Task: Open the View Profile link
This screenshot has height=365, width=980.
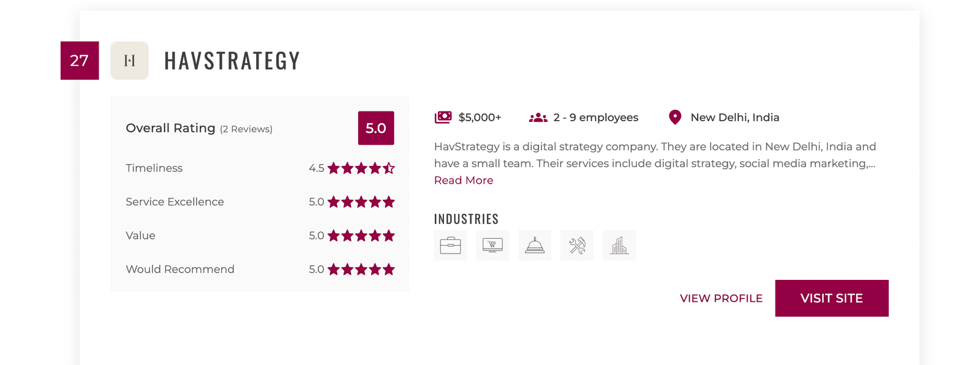Action: [x=721, y=298]
